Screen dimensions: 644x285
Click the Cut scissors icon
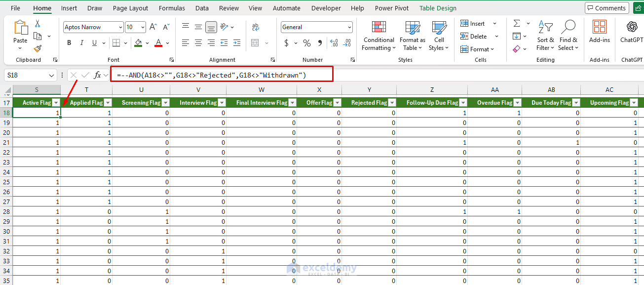point(38,24)
